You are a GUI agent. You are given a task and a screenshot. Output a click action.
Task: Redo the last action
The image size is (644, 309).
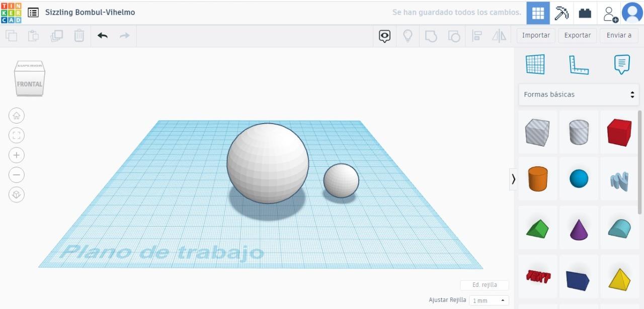124,36
